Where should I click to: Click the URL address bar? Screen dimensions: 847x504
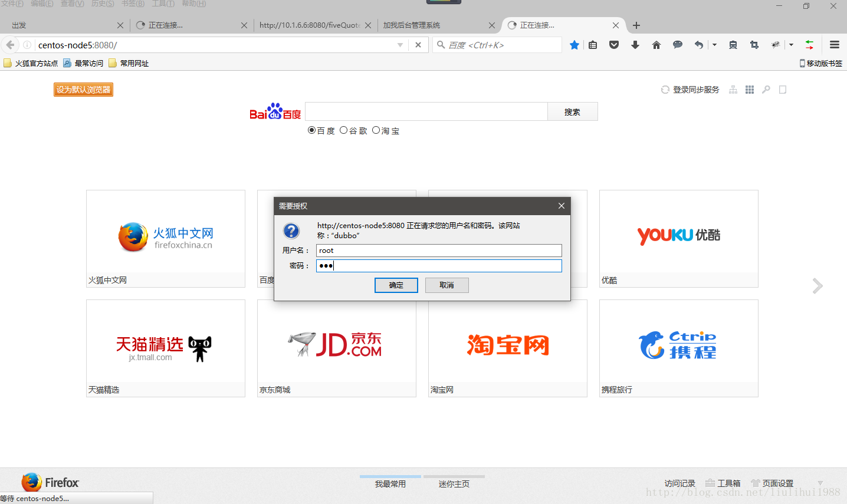(215, 45)
